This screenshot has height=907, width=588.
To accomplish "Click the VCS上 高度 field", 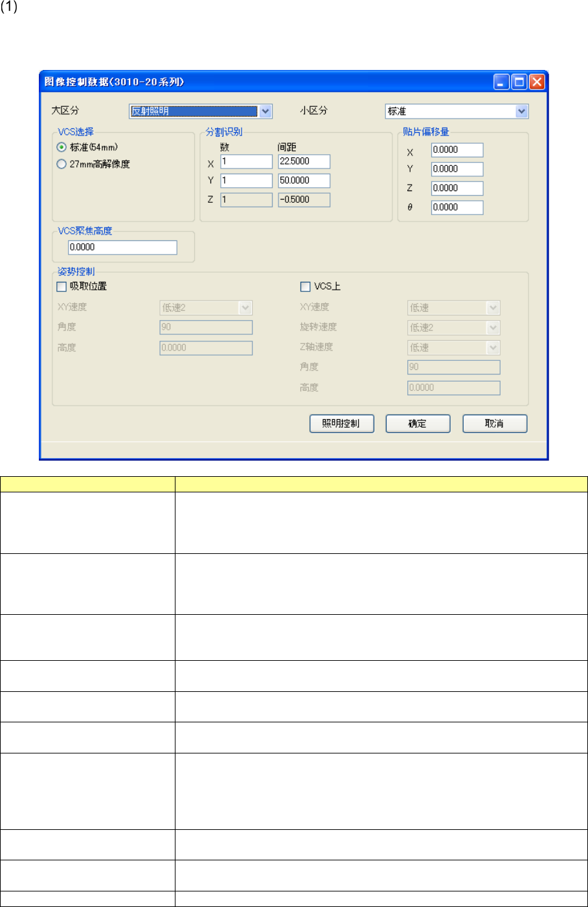I will point(454,388).
